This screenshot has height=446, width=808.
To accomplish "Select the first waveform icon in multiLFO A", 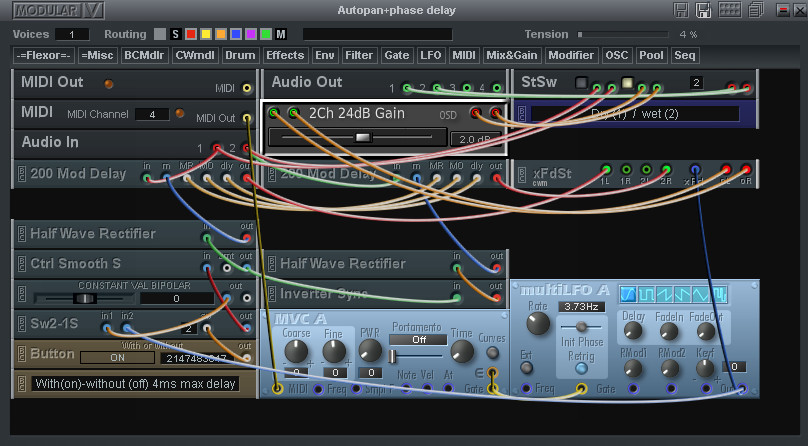I will click(628, 294).
